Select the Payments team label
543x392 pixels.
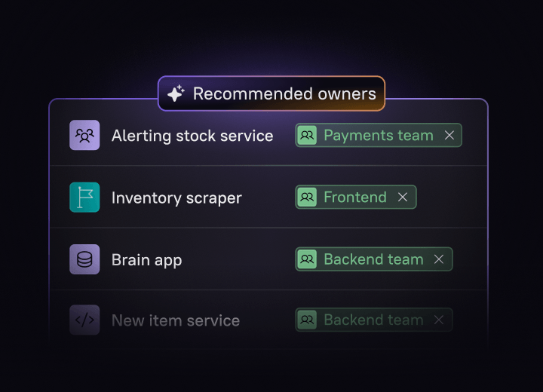pyautogui.click(x=379, y=135)
